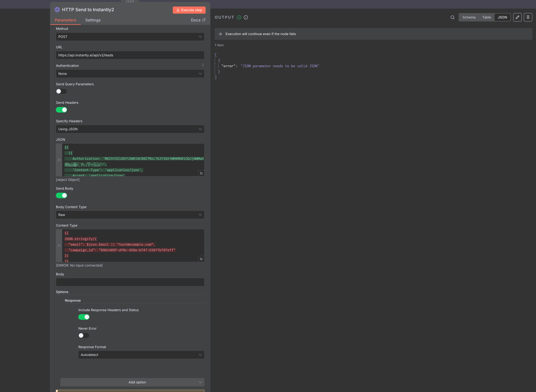Click the drag handle at panel top
The image size is (536, 392).
[130, 1]
